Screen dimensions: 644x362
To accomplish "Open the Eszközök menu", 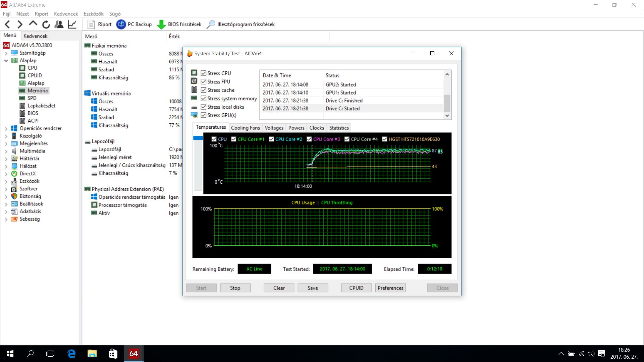I will coord(94,14).
